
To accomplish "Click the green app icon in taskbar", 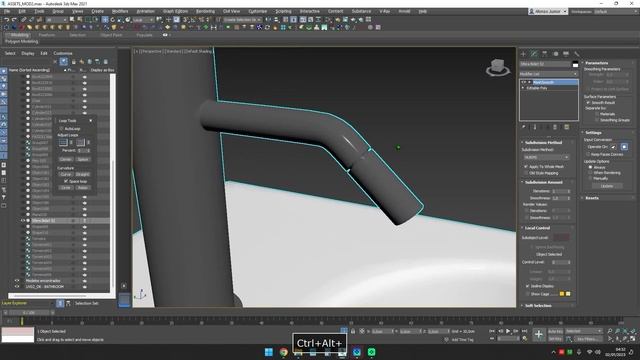I will (371, 352).
